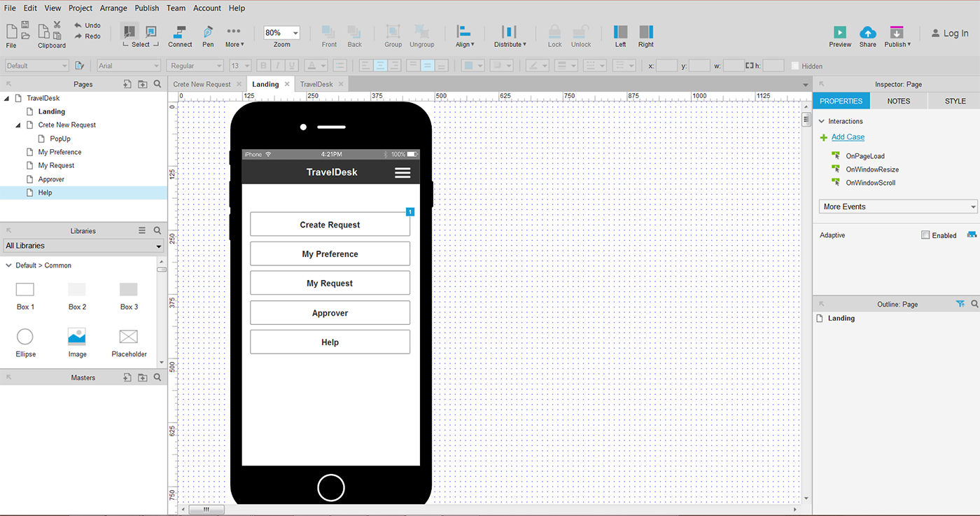Switch to the NOTES inspector tab
Screen dimensions: 980x516
click(x=898, y=101)
